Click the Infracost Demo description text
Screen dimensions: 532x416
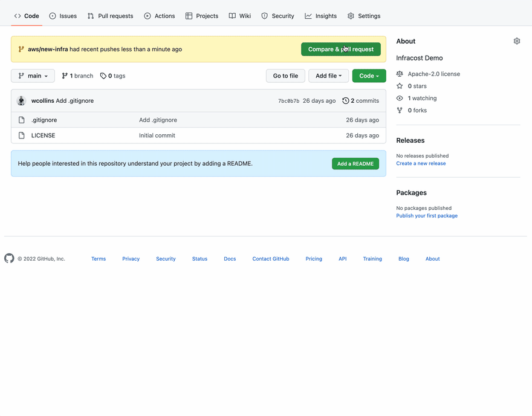point(420,58)
